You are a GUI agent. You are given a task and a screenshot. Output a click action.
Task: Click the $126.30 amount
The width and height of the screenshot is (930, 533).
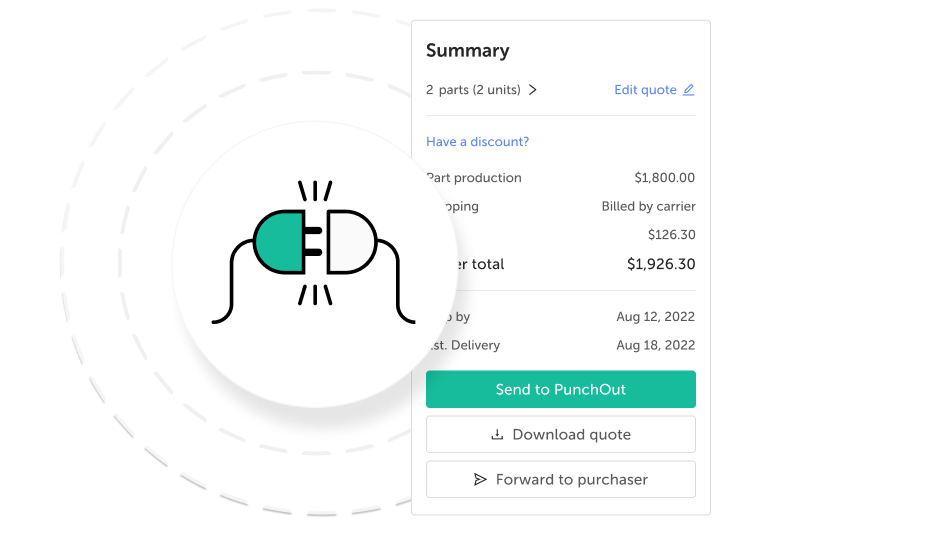[x=671, y=235]
